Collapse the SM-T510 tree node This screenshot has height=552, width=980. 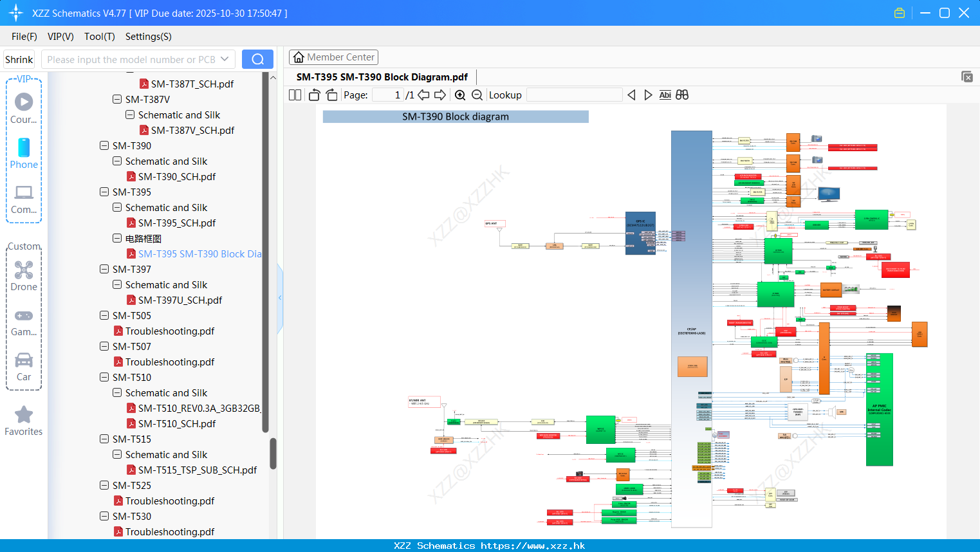click(x=104, y=377)
